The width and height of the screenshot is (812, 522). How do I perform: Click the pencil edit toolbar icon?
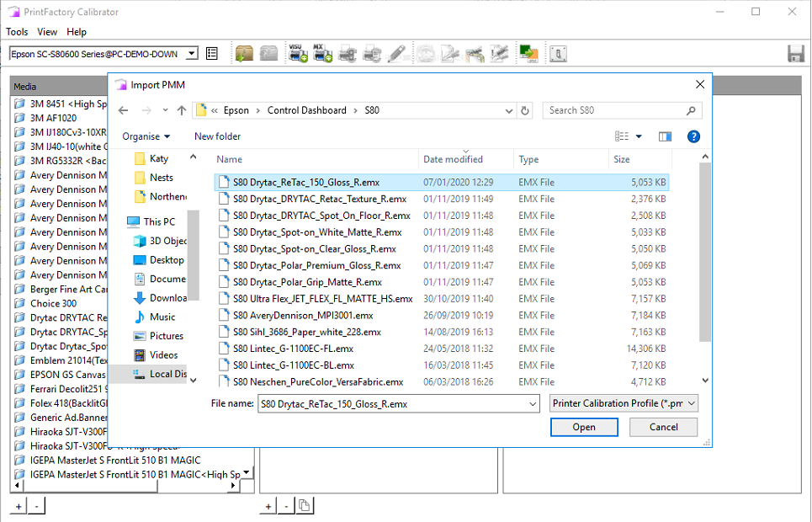396,53
